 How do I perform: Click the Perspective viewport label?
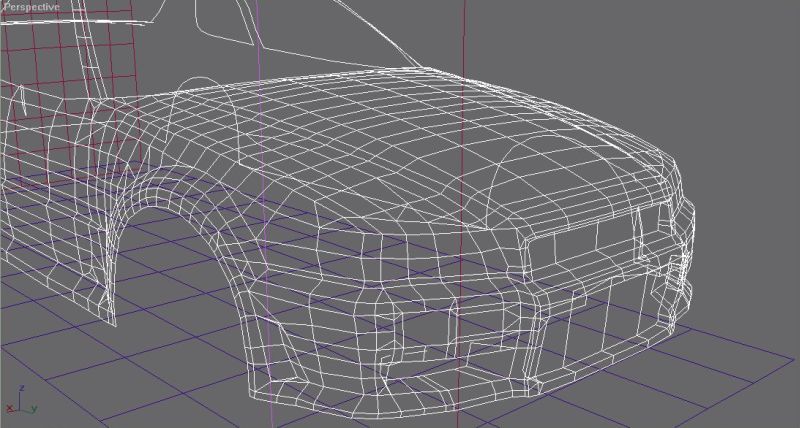click(x=30, y=6)
